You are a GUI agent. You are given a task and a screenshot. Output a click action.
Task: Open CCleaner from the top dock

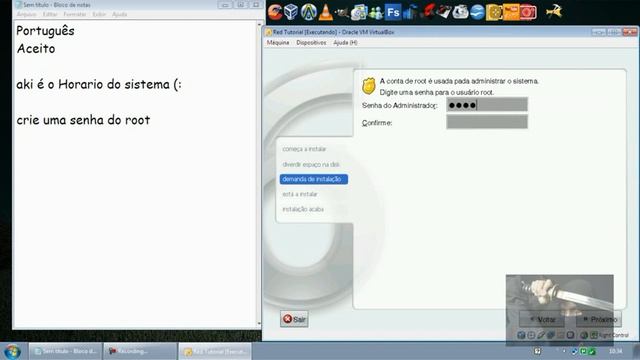click(x=275, y=11)
